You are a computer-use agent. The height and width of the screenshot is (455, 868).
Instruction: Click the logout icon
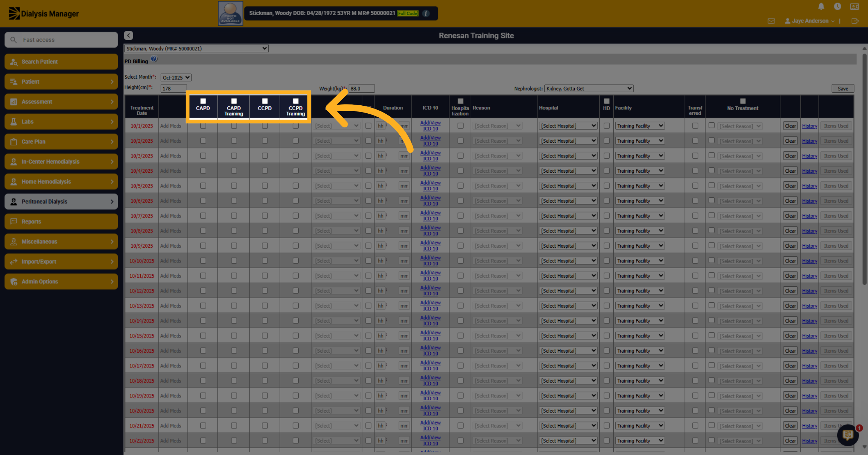click(855, 21)
